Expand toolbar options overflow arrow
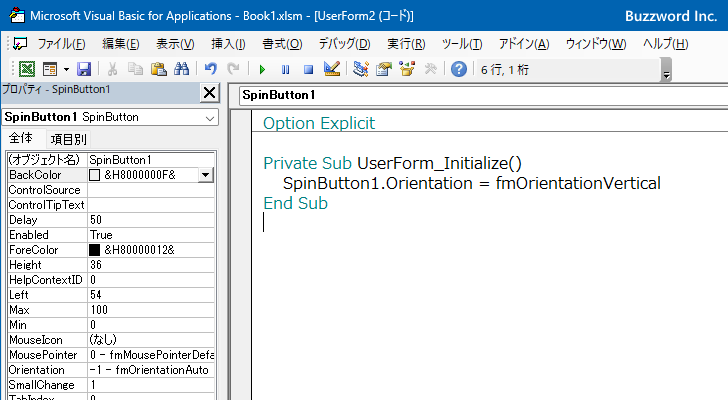 [666, 70]
